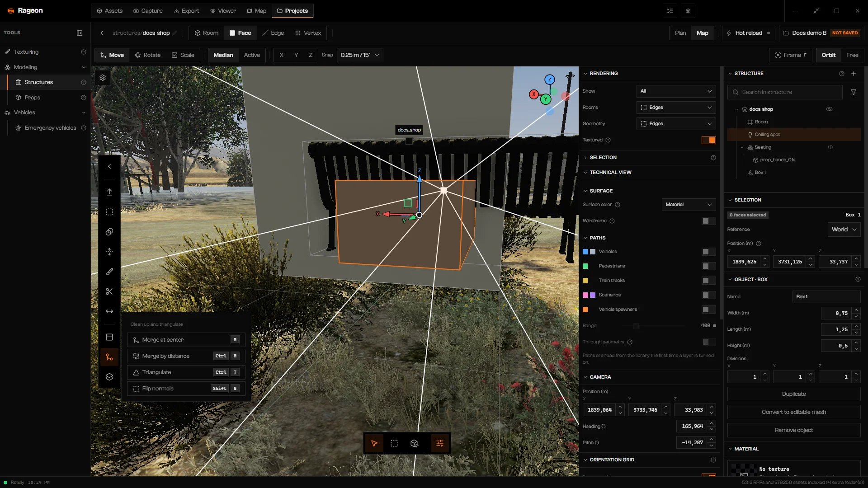Click the plus icon in Structure panel header
The width and height of the screenshot is (868, 488).
[854, 74]
